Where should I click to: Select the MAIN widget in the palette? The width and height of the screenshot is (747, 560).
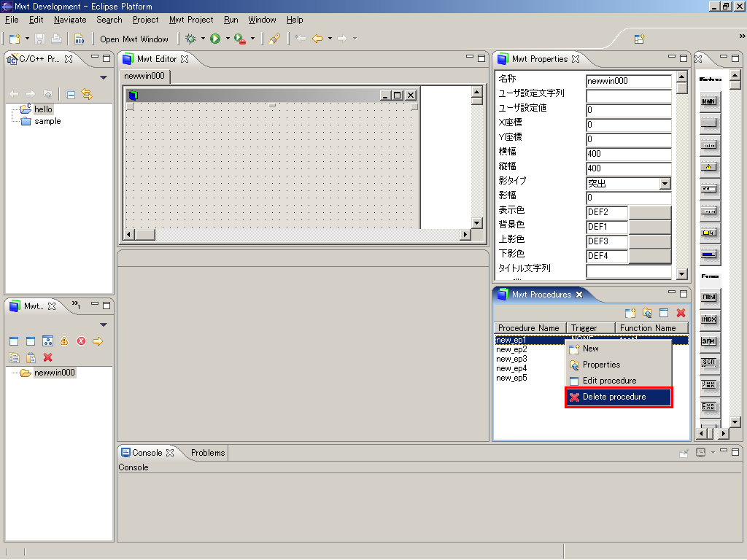(709, 101)
